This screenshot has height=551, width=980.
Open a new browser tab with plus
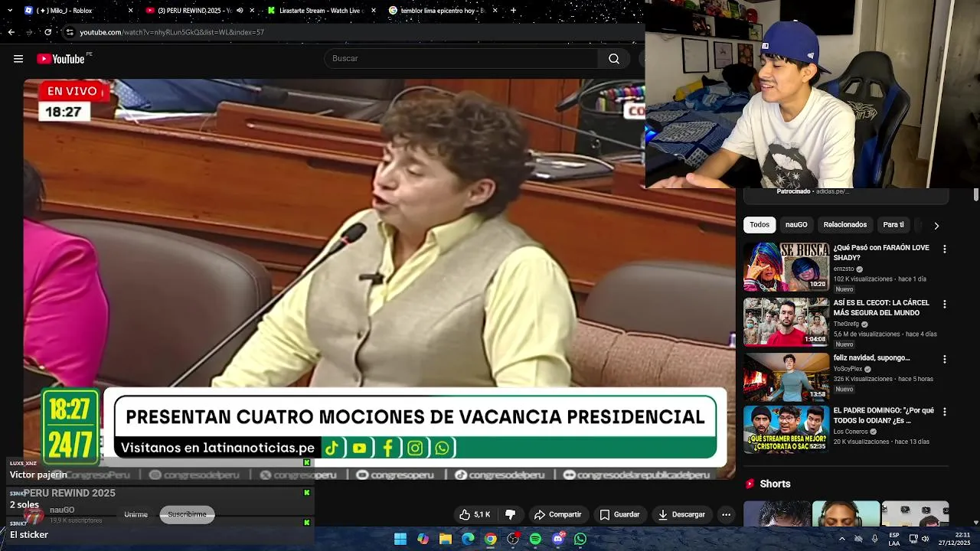pyautogui.click(x=513, y=11)
